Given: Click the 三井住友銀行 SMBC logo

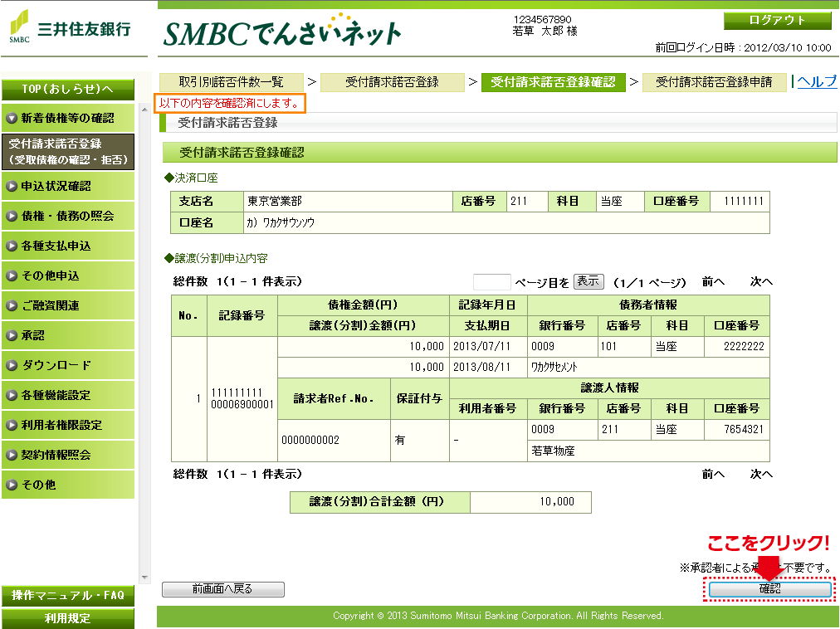Looking at the screenshot, I should 71,27.
